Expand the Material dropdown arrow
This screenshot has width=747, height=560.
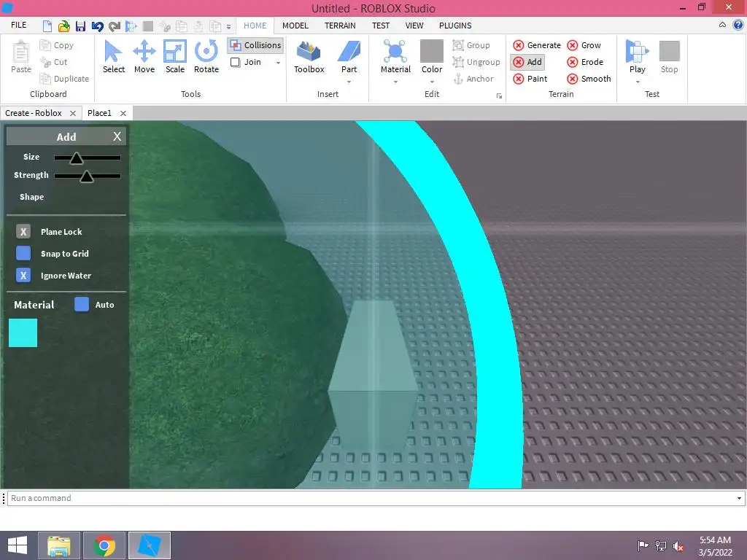point(395,82)
